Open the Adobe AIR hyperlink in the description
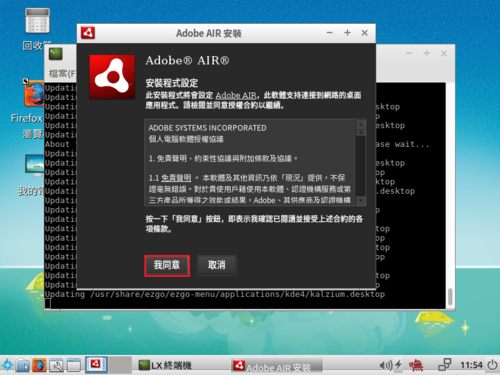The width and height of the screenshot is (500, 375). 236,95
